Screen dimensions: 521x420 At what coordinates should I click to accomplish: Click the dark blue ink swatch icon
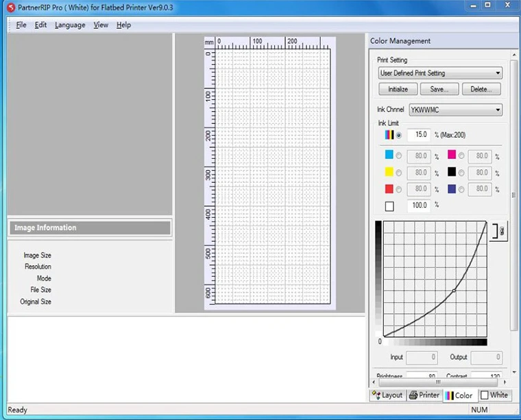pyautogui.click(x=452, y=189)
